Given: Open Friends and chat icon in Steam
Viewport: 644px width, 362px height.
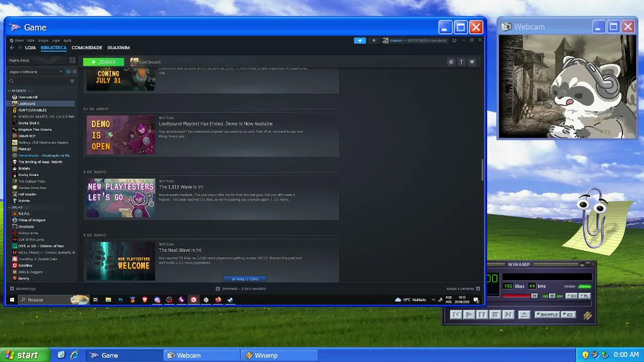Looking at the screenshot, I should pyautogui.click(x=478, y=289).
